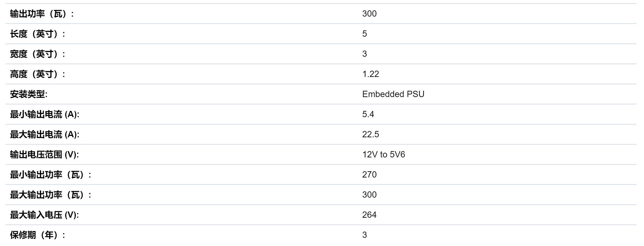
Task: Select the 5.4 minimum current value
Action: [x=368, y=114]
